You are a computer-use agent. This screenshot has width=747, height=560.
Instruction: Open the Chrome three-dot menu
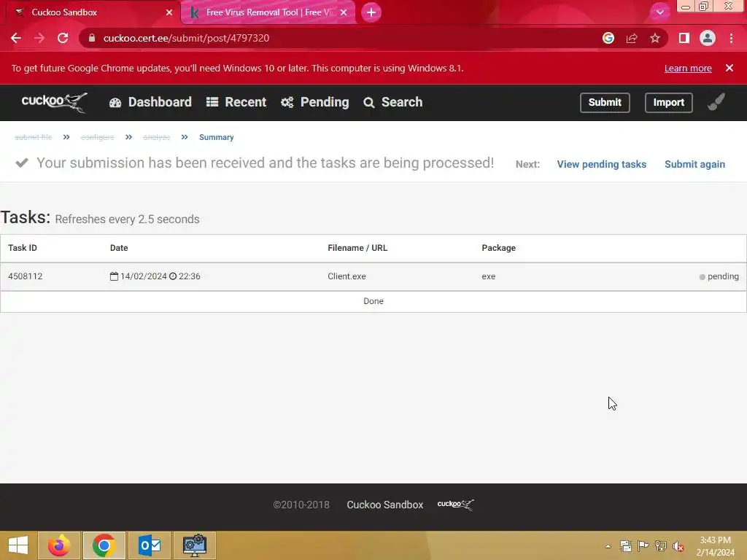click(731, 38)
